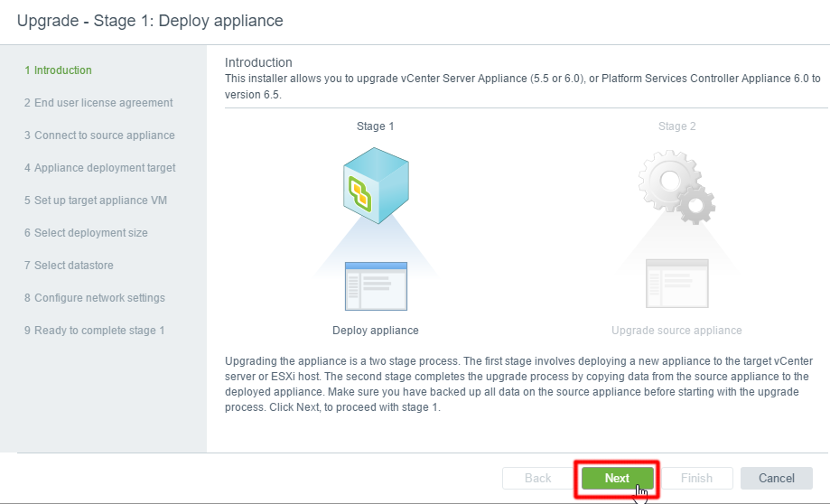The height and width of the screenshot is (504, 830).
Task: Click the Upgrade source appliance label
Action: (x=676, y=331)
